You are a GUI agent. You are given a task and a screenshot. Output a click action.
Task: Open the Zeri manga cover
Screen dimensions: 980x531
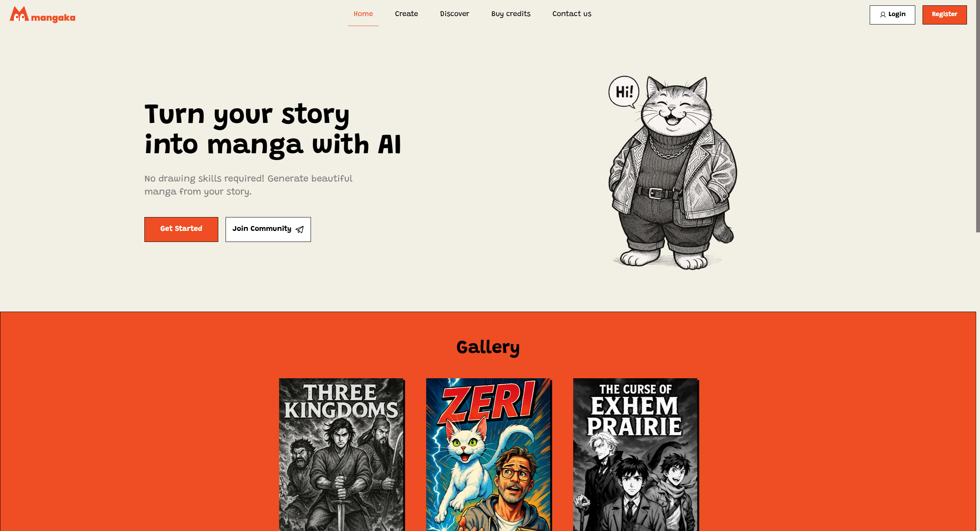tap(488, 454)
